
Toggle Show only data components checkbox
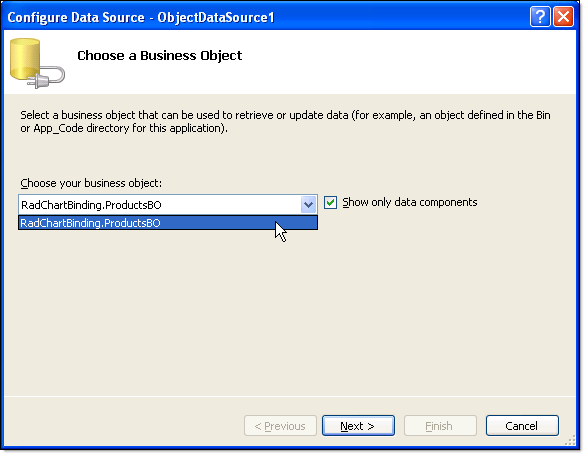330,203
